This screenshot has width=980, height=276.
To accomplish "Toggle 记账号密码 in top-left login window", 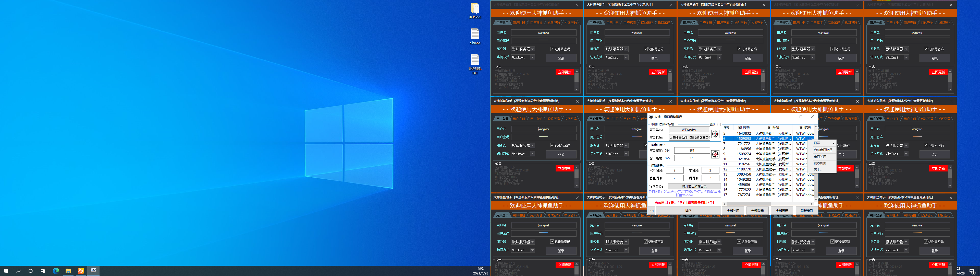I will [552, 49].
